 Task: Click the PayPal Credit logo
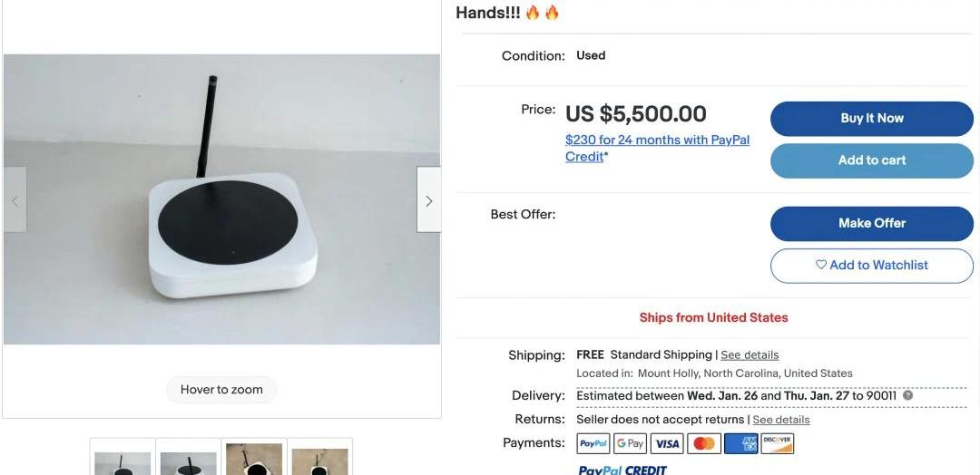click(x=622, y=470)
